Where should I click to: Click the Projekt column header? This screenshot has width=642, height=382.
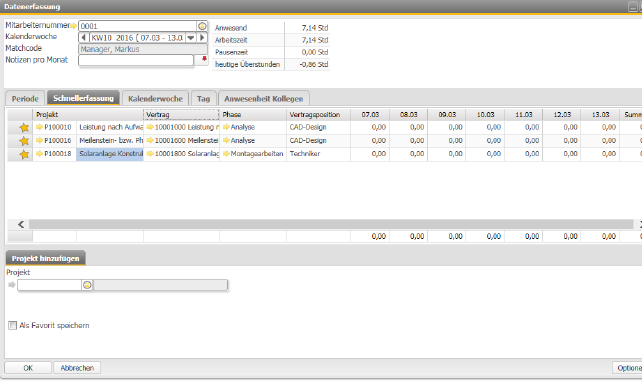pyautogui.click(x=88, y=115)
